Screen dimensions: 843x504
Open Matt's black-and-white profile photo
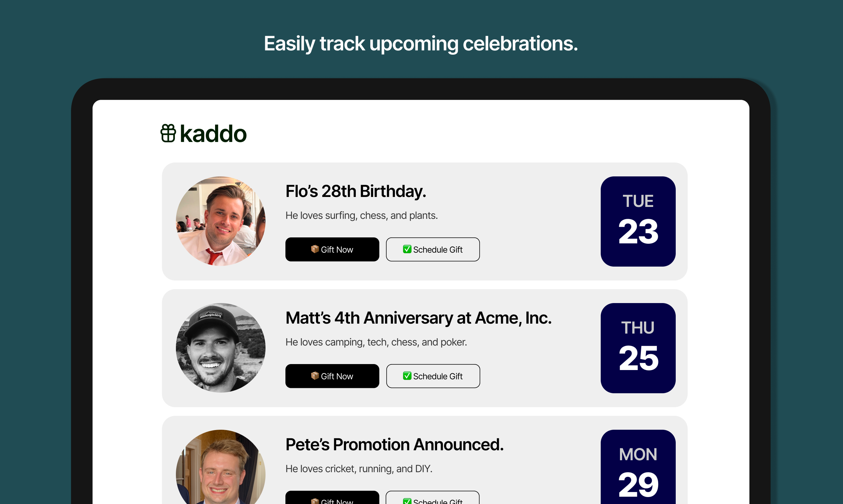click(x=221, y=348)
